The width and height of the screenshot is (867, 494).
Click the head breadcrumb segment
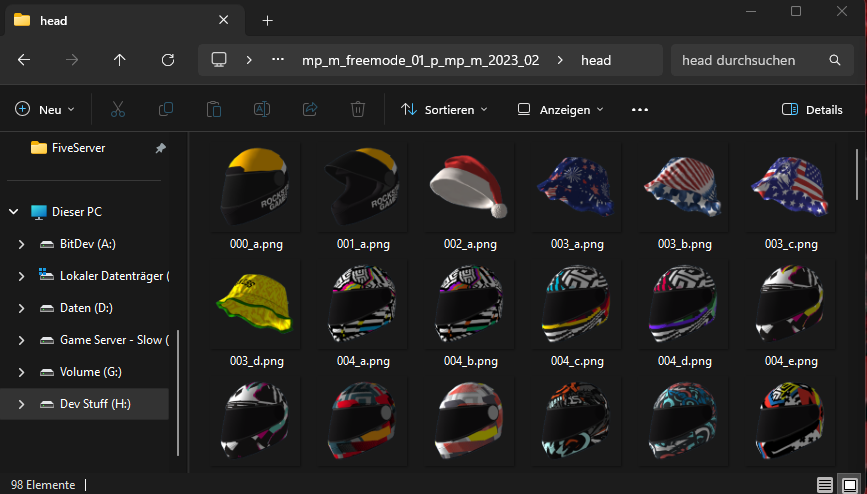596,60
